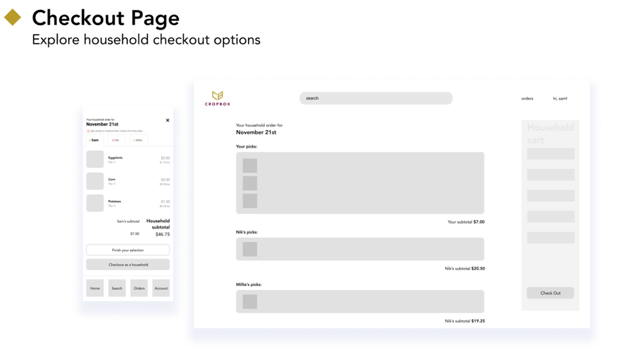Go to the Account icon in bottom navigation
Screen dimensions: 644x352
[x=161, y=288]
